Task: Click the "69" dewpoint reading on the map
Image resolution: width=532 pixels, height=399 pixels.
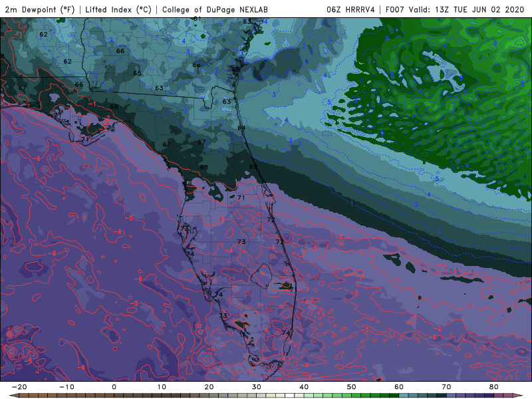Action: tap(253, 167)
